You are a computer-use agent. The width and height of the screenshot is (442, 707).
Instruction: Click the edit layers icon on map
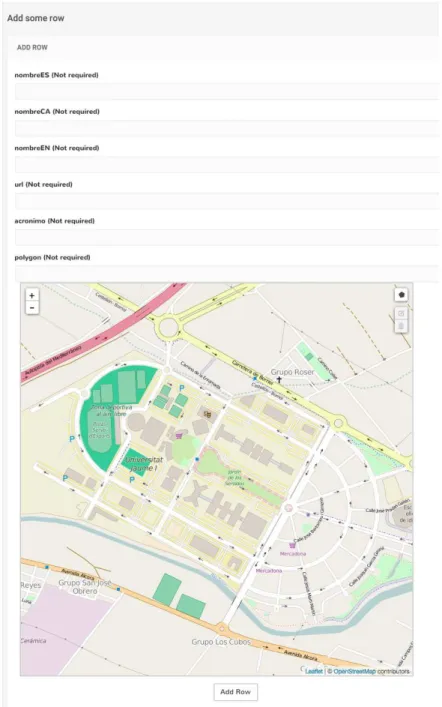tap(401, 313)
